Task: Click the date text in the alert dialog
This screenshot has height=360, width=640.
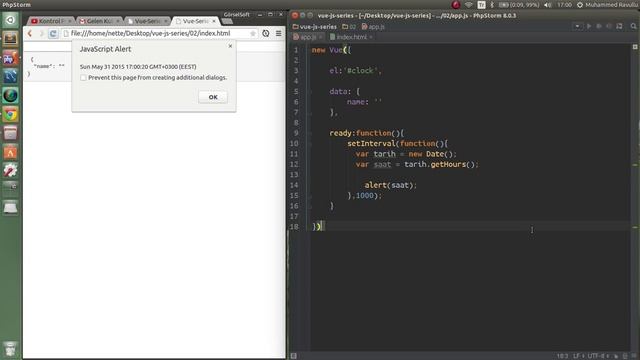Action: coord(138,67)
